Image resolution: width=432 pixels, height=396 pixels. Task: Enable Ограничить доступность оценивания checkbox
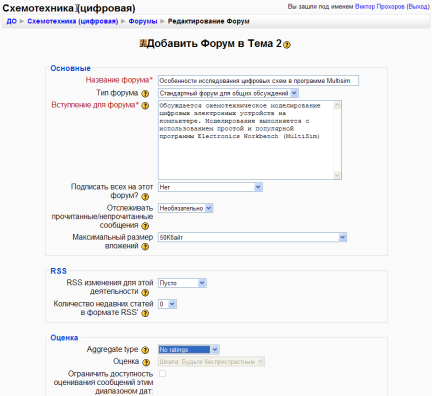(x=162, y=374)
